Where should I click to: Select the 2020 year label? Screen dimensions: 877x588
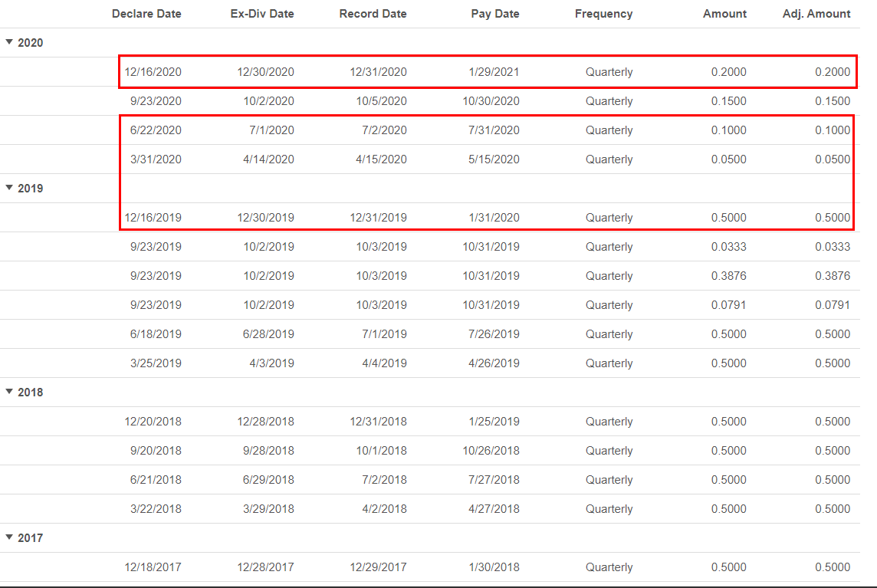pos(30,42)
